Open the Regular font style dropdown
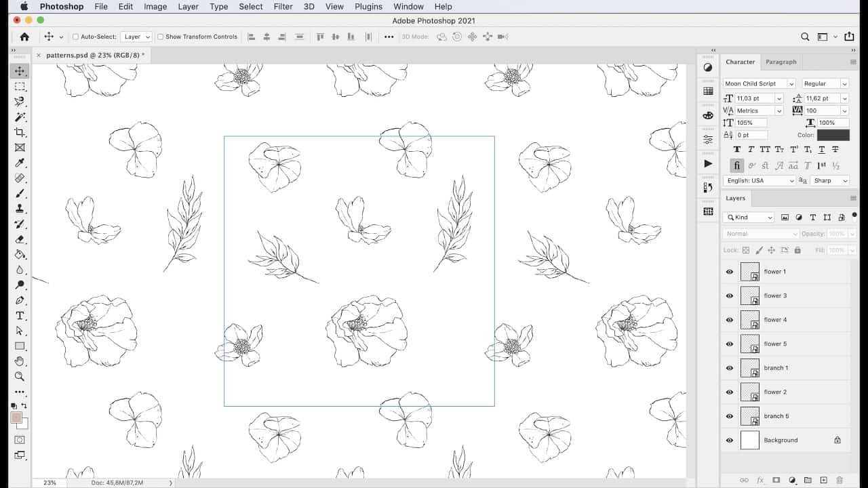 pos(844,83)
